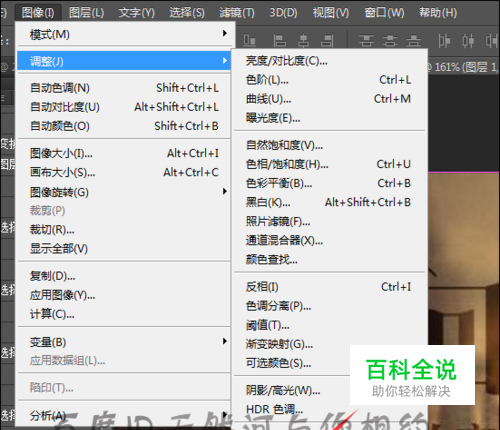
Task: Select the document tab showing 161% (图层 1
Action: [463, 67]
